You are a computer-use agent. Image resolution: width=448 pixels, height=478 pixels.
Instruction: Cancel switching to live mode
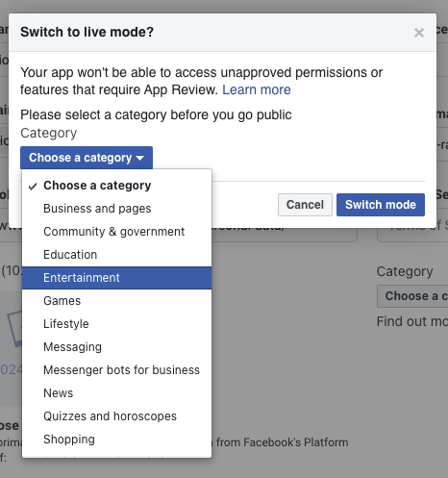click(305, 205)
